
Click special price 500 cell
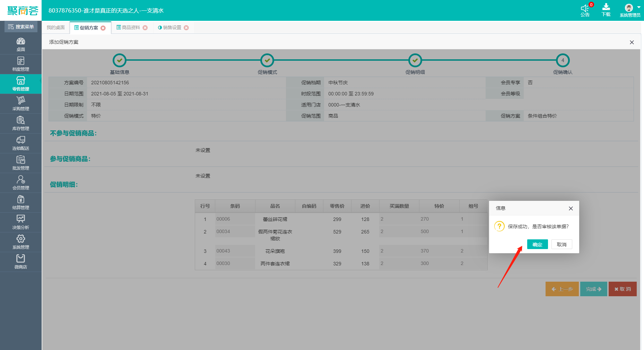[x=439, y=231]
